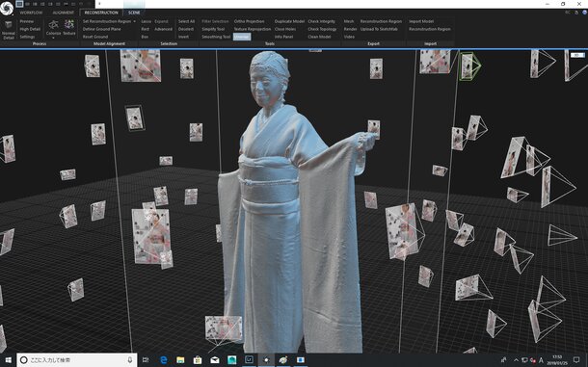588x367 pixels.
Task: Click Duplicate Model
Action: (289, 21)
